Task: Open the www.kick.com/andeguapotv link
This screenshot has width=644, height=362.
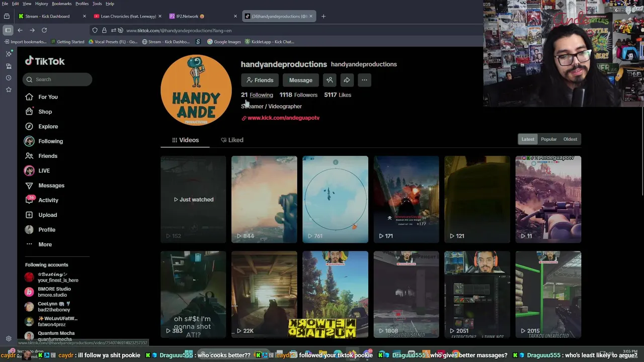Action: click(x=283, y=118)
